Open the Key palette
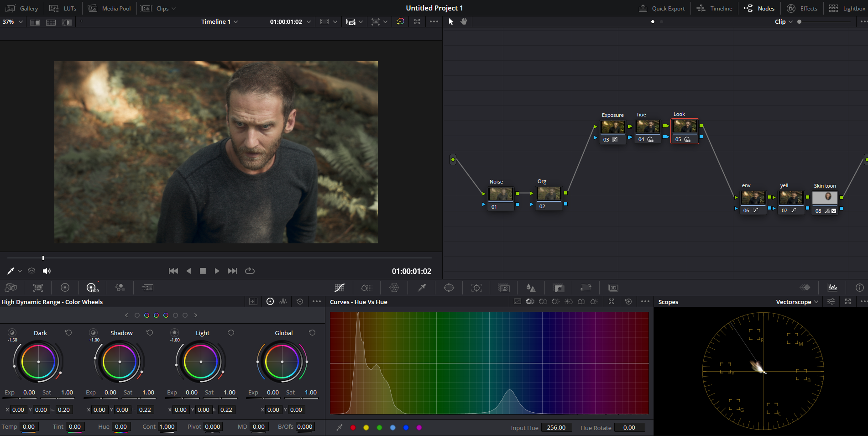 click(x=559, y=288)
